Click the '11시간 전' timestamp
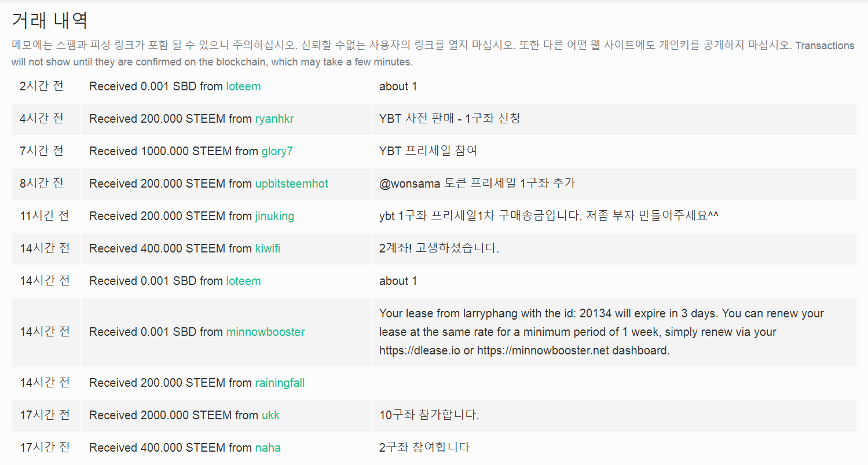Image resolution: width=868 pixels, height=465 pixels. coord(45,216)
